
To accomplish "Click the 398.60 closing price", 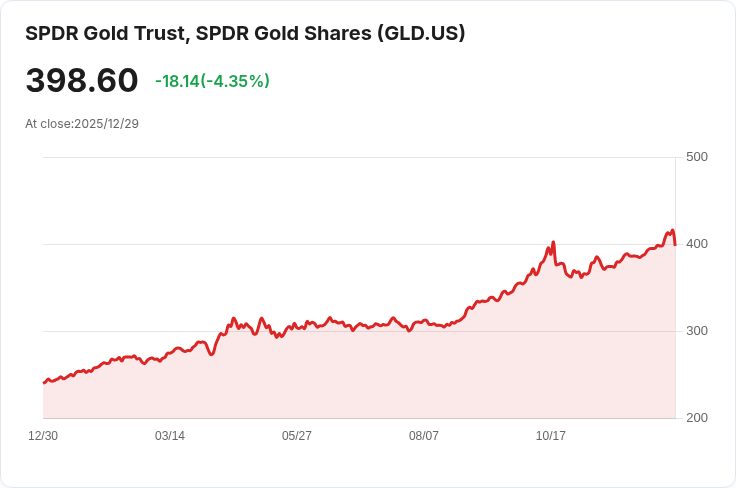I will click(x=82, y=81).
